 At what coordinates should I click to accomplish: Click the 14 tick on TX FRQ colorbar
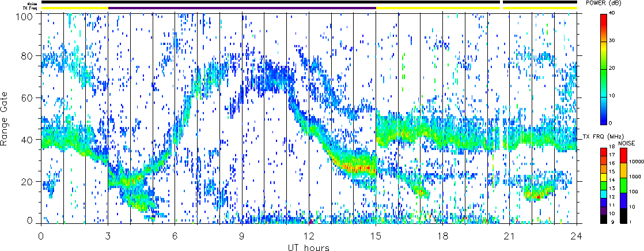click(613, 179)
